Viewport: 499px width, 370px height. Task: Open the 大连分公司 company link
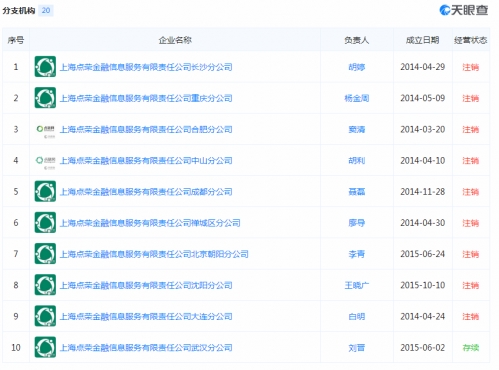[x=146, y=316]
